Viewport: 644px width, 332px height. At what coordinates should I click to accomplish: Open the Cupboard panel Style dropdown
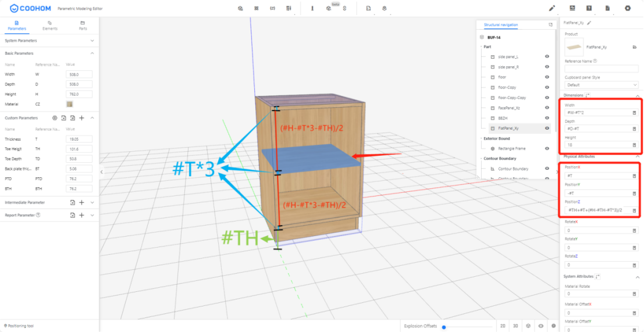602,85
